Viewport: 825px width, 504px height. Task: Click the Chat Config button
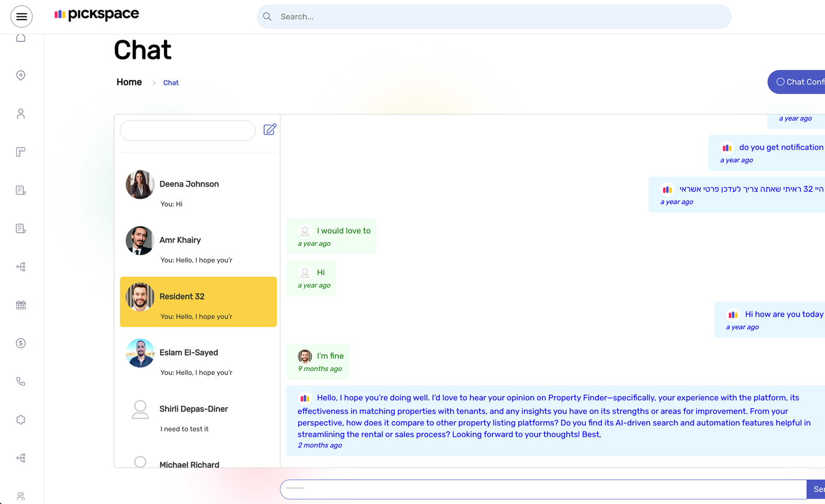pos(798,82)
